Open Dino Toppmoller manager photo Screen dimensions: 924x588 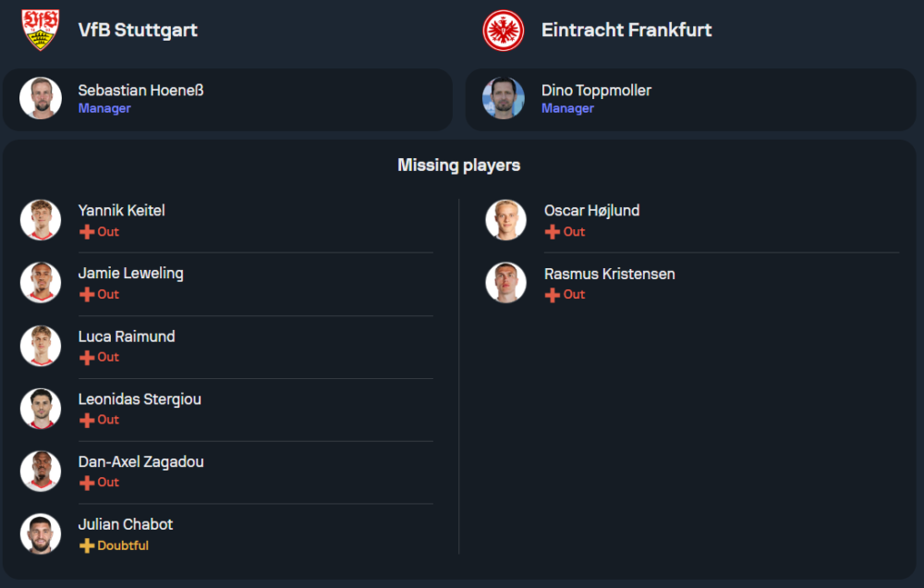point(503,98)
